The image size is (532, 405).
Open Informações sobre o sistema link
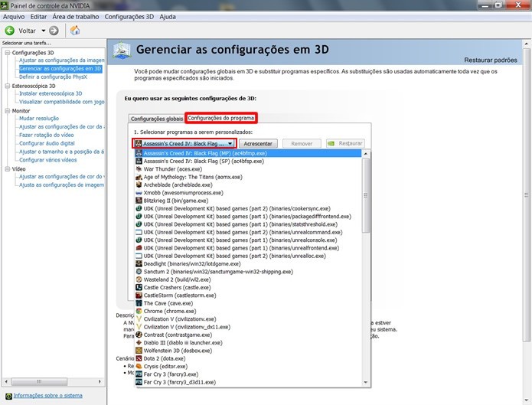pos(47,396)
